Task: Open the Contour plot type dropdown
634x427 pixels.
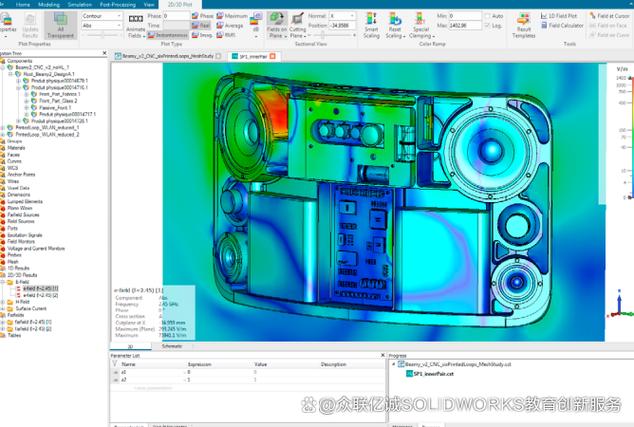Action: 101,16
